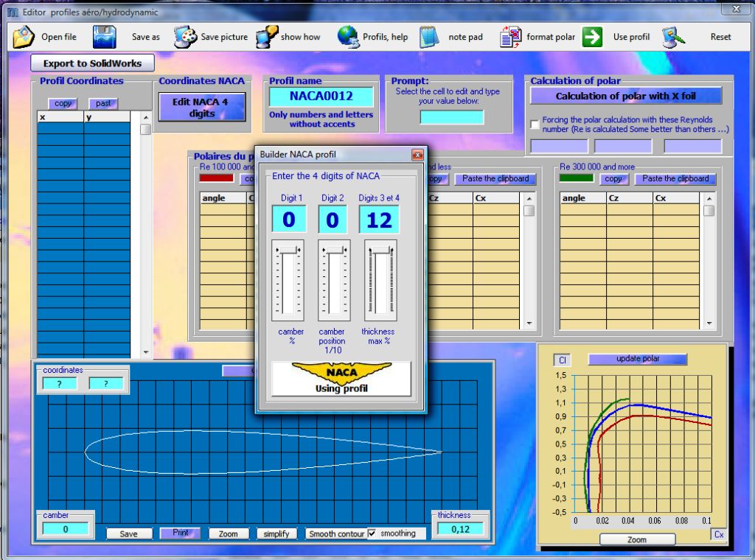
Task: Click the Profil name field NACA0012
Action: click(x=321, y=97)
